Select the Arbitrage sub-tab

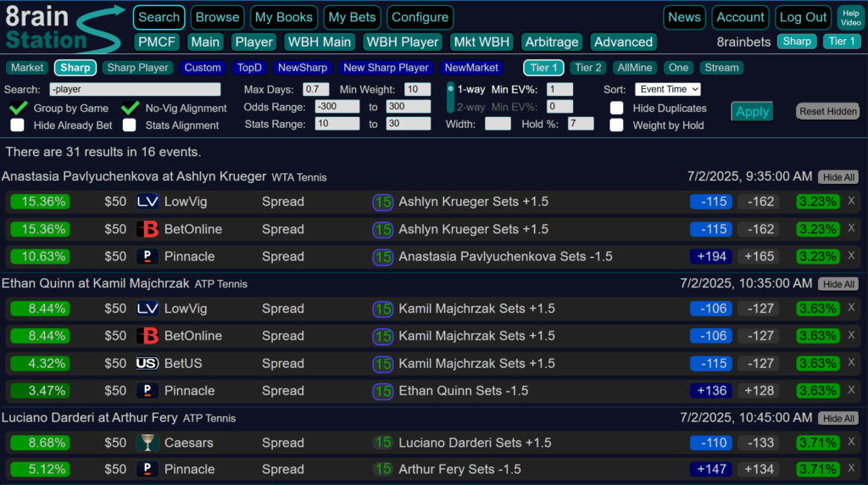(x=552, y=42)
